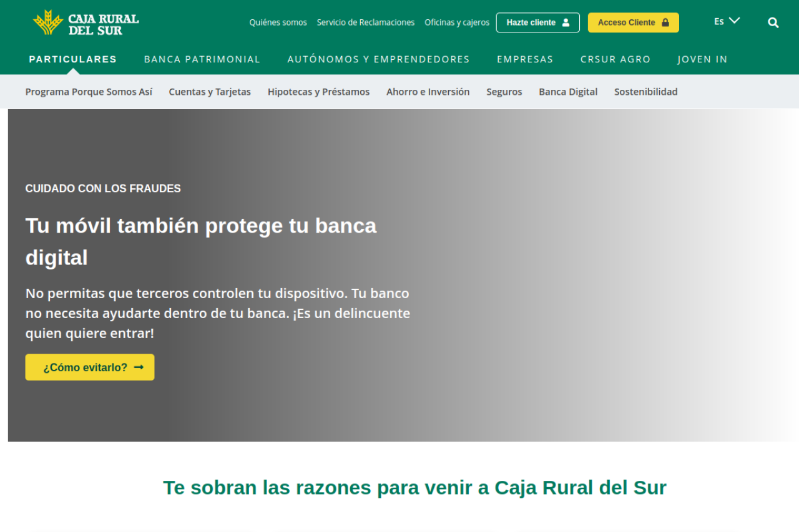799x532 pixels.
Task: Open the Sostenibilidad menu
Action: tap(646, 92)
